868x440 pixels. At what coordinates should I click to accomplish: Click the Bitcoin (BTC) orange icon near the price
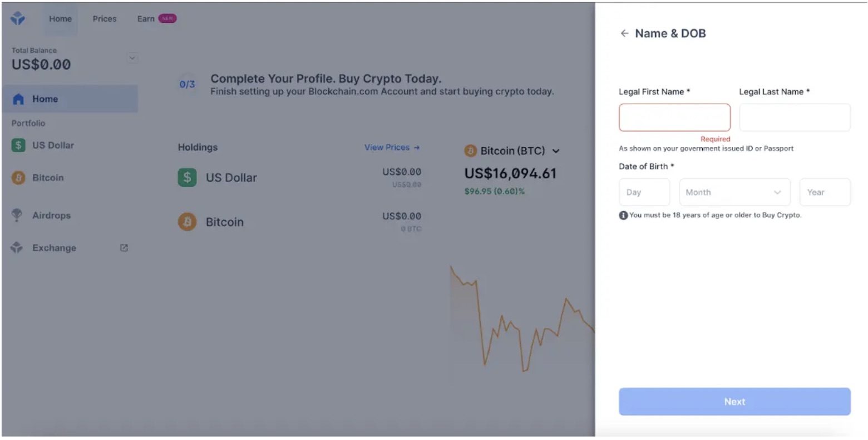[471, 150]
